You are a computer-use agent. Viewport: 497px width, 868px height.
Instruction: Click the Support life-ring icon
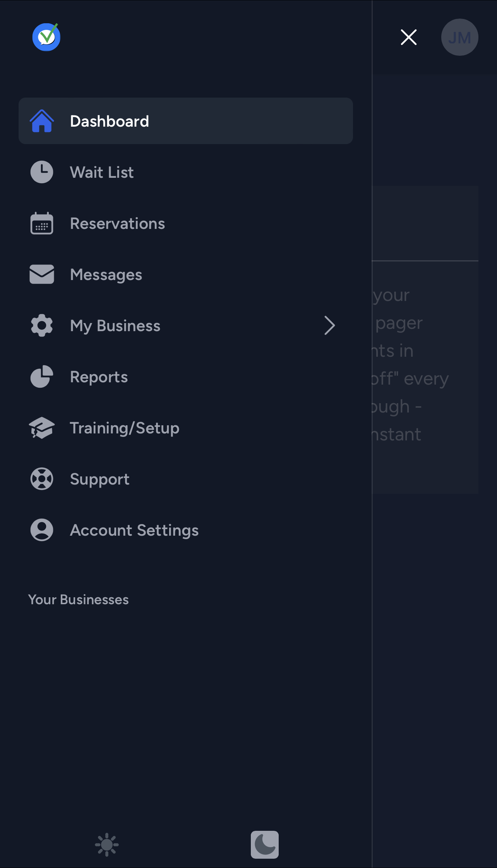tap(41, 479)
